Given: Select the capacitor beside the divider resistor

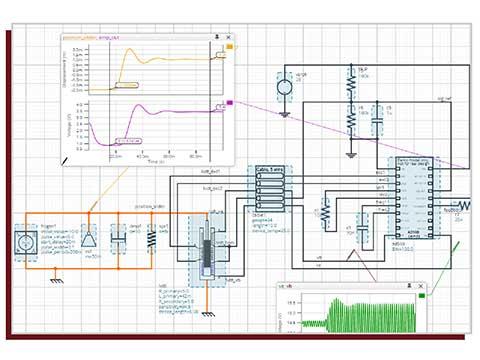Looking at the screenshot, I should pos(377,120).
